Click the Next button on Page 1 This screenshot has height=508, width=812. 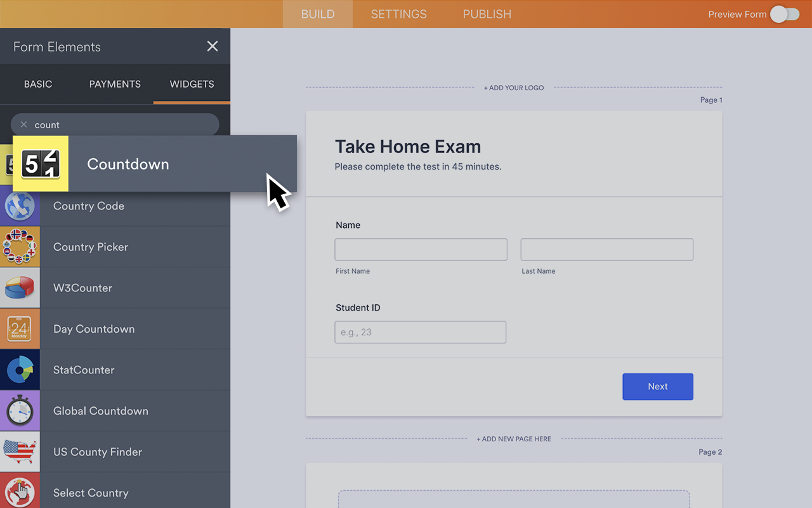point(658,386)
